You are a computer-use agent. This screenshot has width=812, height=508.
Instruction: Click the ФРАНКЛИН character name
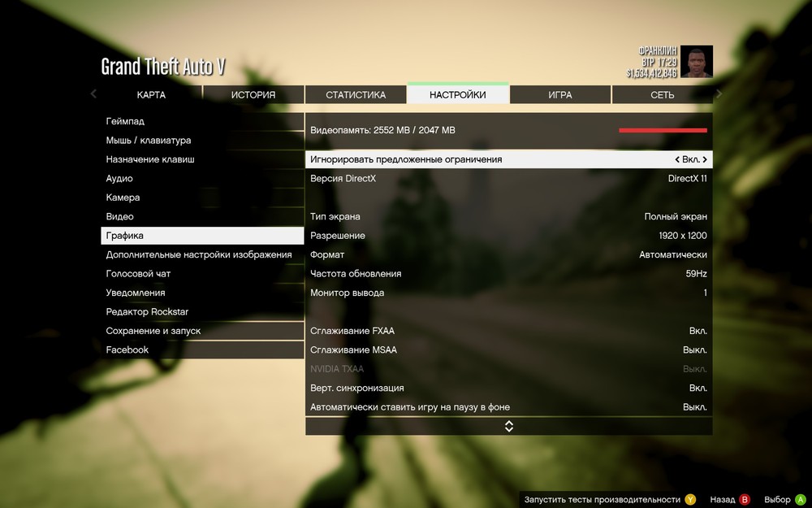tap(658, 50)
